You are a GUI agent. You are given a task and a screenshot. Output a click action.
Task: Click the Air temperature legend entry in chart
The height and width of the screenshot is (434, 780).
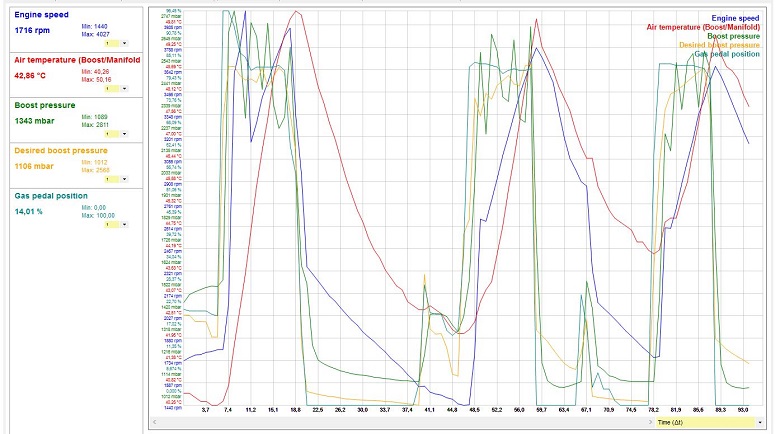pos(705,27)
